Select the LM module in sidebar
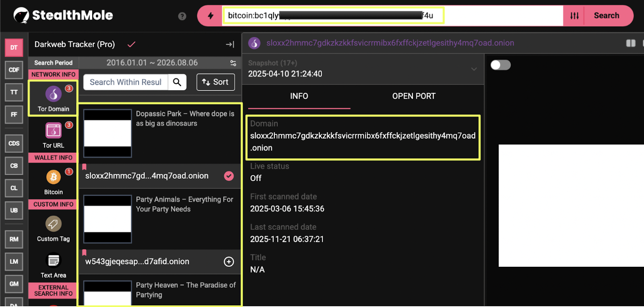 [x=14, y=262]
